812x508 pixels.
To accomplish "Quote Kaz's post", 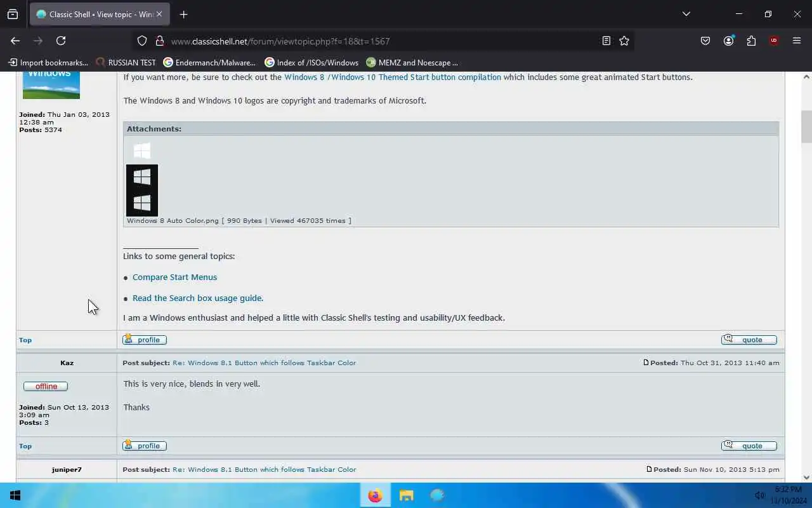I will [x=749, y=446].
